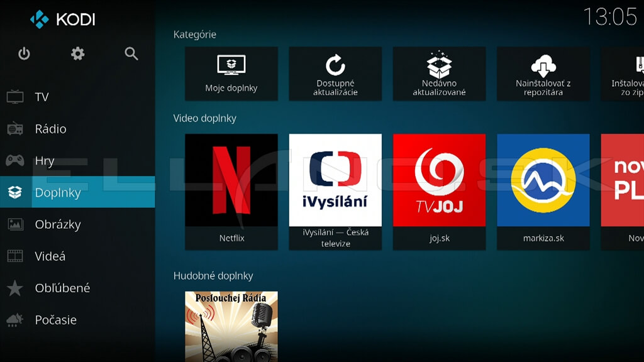Launch the iVysílání Česká televize add-on
Screen dimensions: 644x362
pos(335,192)
